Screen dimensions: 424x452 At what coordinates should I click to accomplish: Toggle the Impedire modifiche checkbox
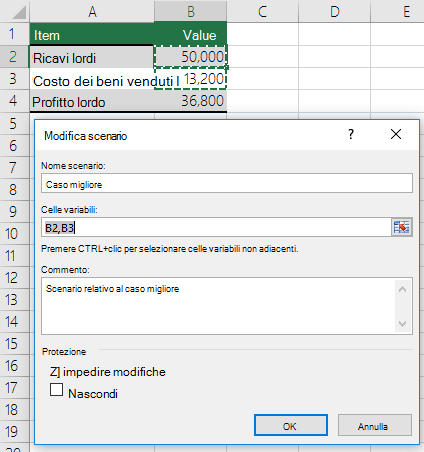click(x=55, y=371)
